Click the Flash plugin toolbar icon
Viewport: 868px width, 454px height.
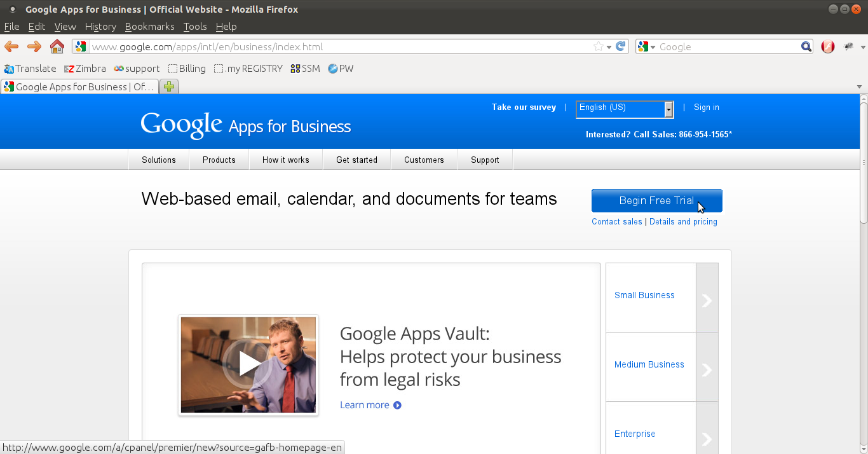827,46
